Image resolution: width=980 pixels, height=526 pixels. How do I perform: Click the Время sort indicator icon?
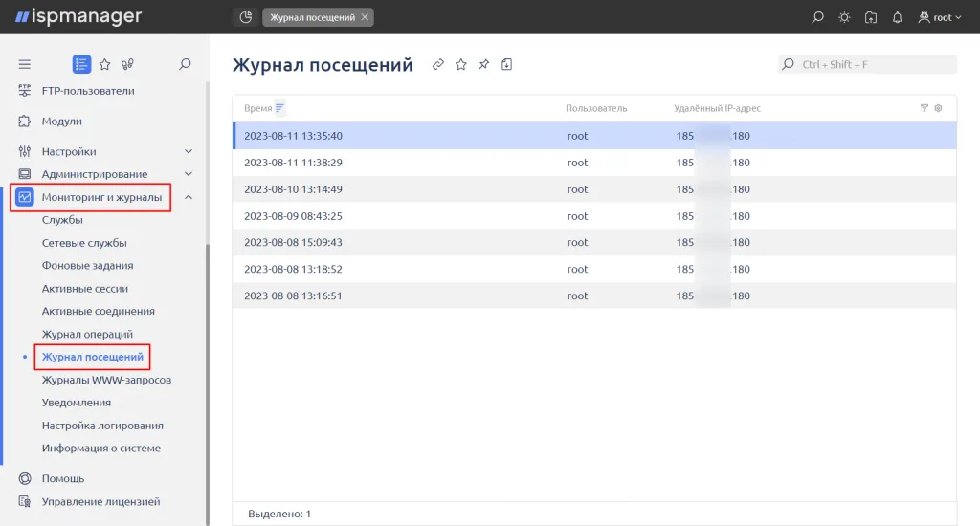pyautogui.click(x=279, y=108)
